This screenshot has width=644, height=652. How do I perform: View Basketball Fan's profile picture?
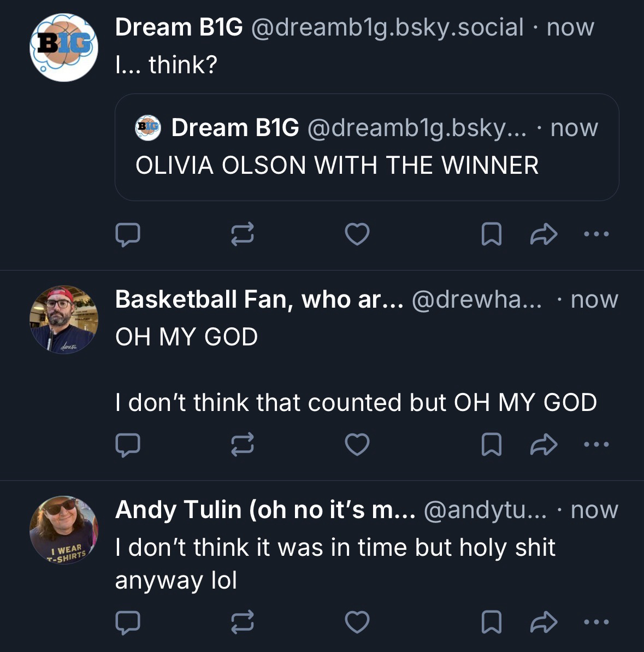tap(63, 319)
